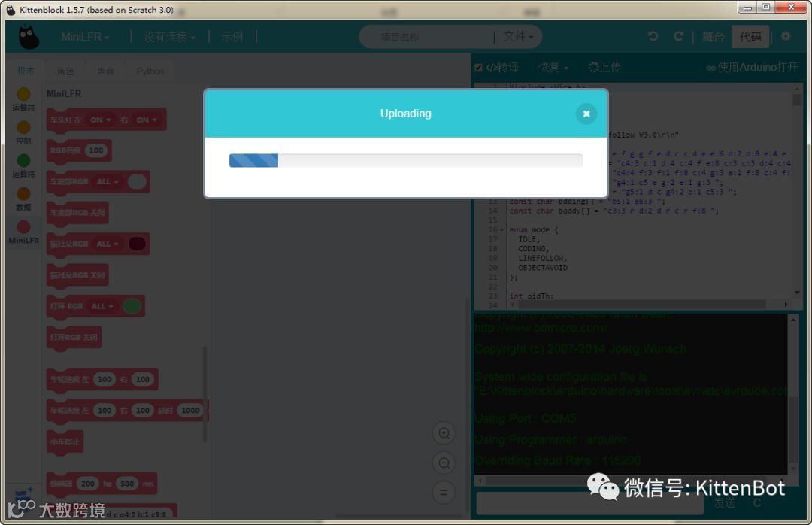Viewport: 812px width, 525px height.
Task: Click the Kittenblock cat logo
Action: coord(29,37)
